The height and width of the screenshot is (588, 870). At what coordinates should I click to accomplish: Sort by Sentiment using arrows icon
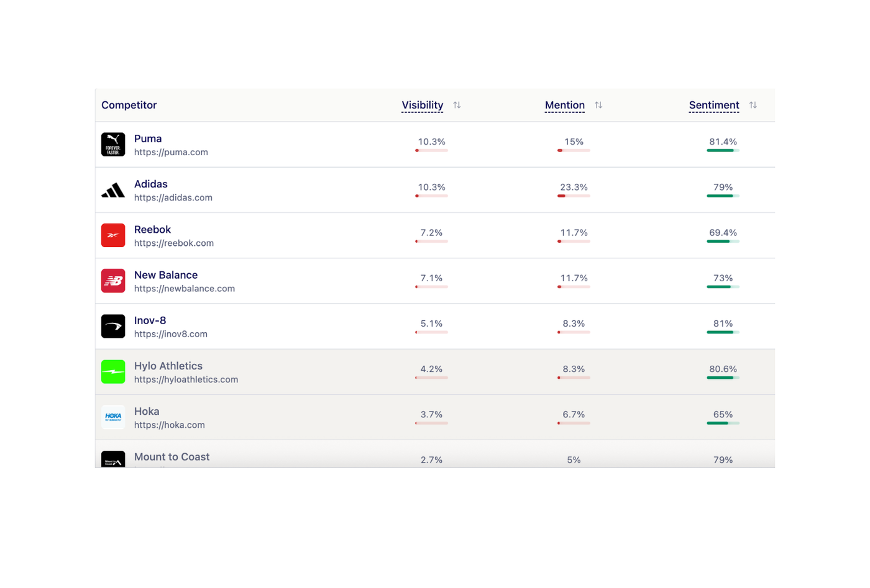coord(753,105)
